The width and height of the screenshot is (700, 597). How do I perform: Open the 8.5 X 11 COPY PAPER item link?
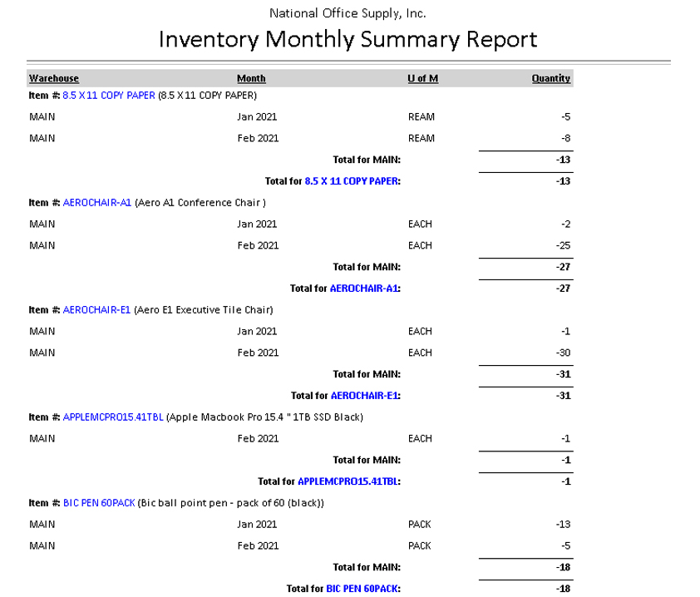pos(109,96)
